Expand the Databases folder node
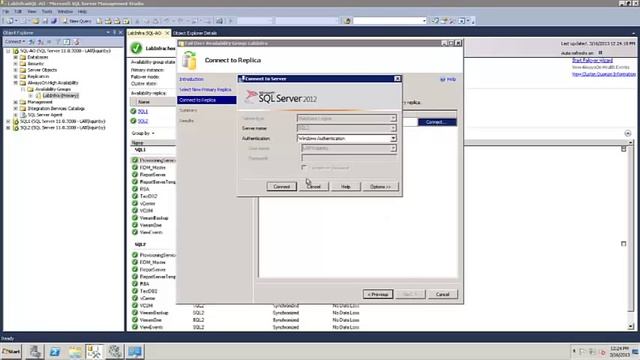 point(15,58)
